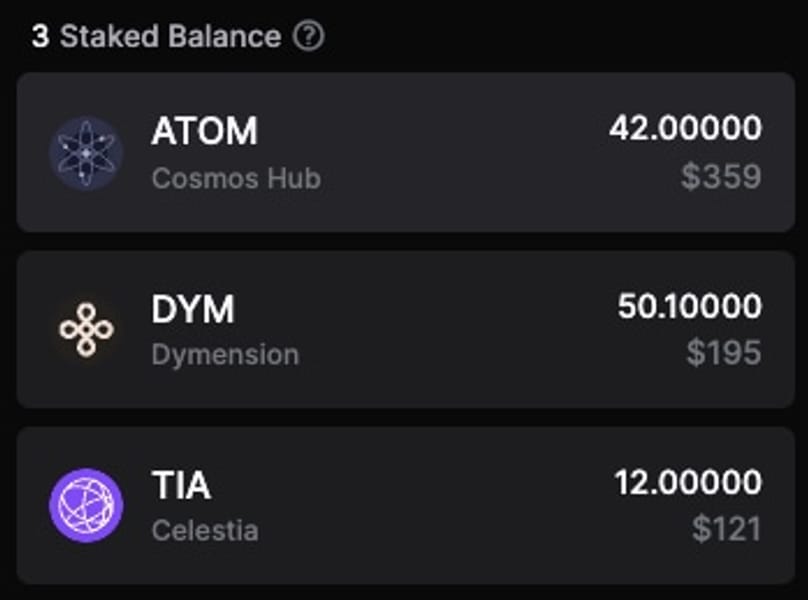Click the ATOM Cosmos atom logo icon

[x=86, y=153]
